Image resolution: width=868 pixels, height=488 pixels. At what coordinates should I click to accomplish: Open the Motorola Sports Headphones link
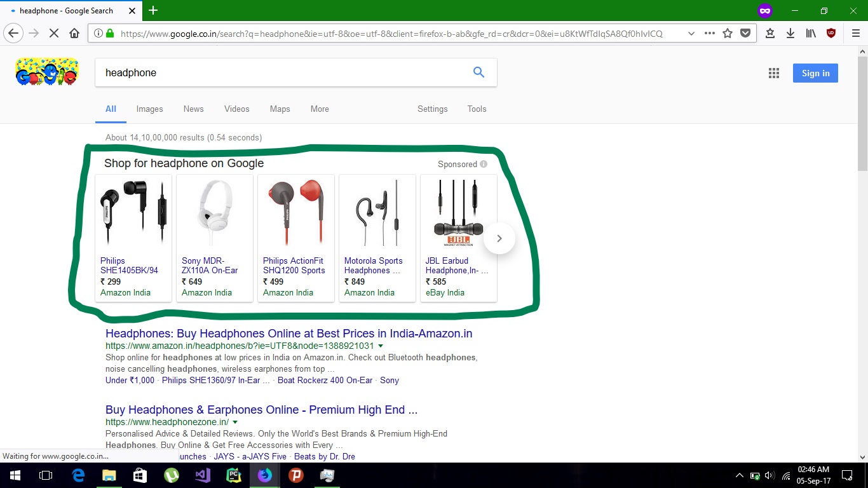[x=374, y=266]
